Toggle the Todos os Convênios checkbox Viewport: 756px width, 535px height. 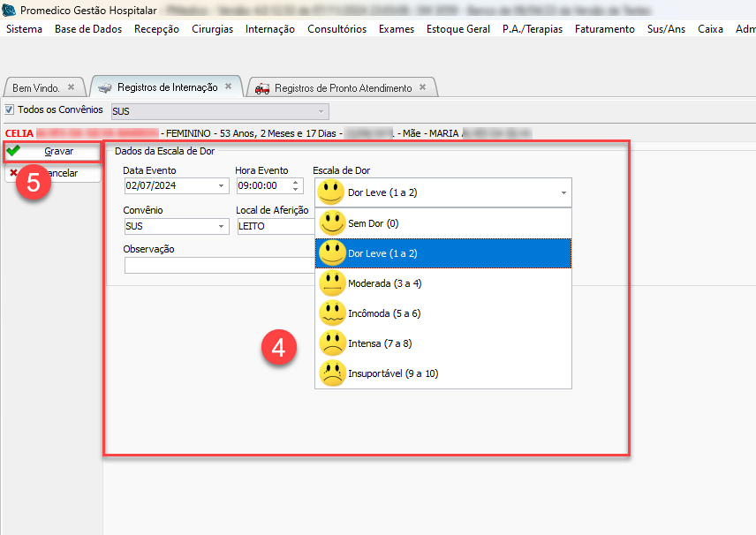coord(10,110)
